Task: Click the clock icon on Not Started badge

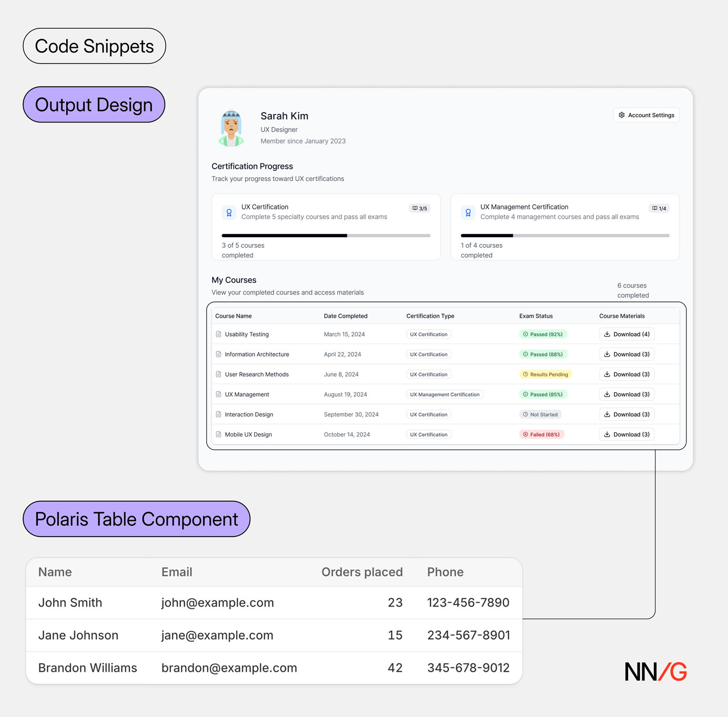Action: (x=525, y=414)
